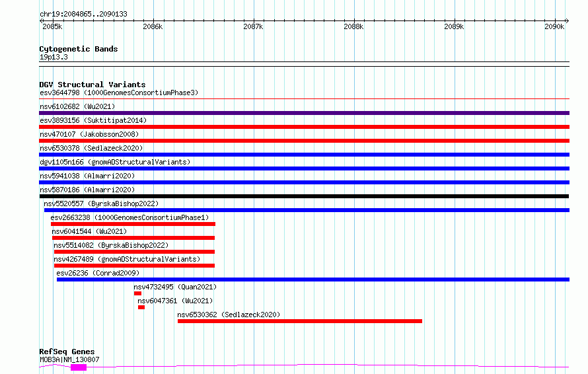Screen dimensions: 588x374
Task: Open esv26236 (Conrad2009) label
Action: pyautogui.click(x=98, y=273)
